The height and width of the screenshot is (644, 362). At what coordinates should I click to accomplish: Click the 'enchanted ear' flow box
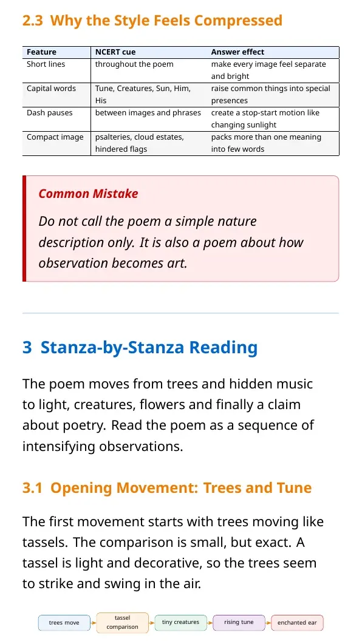tap(297, 623)
